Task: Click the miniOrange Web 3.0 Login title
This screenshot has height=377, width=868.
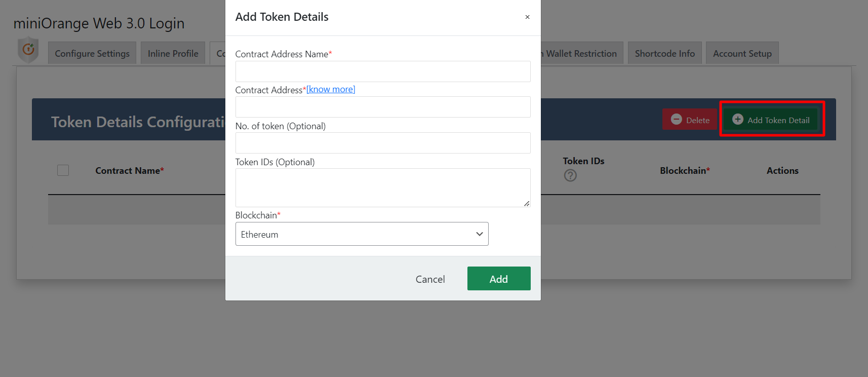Action: [x=99, y=23]
